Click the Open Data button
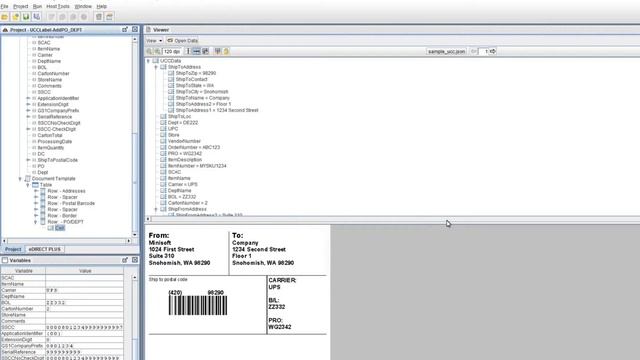This screenshot has width=640, height=360. (182, 41)
